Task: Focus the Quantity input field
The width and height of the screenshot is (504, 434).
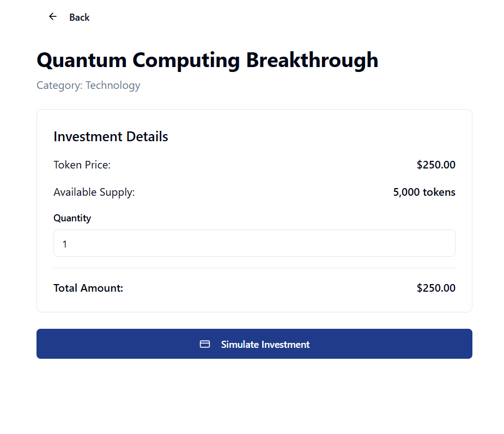Action: pos(254,243)
